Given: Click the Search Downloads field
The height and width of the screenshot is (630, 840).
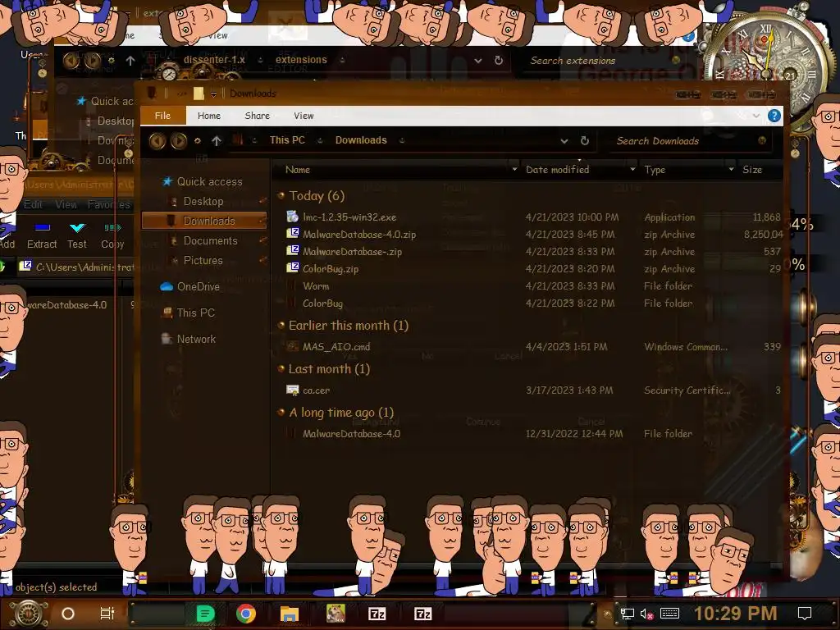Looking at the screenshot, I should (687, 141).
